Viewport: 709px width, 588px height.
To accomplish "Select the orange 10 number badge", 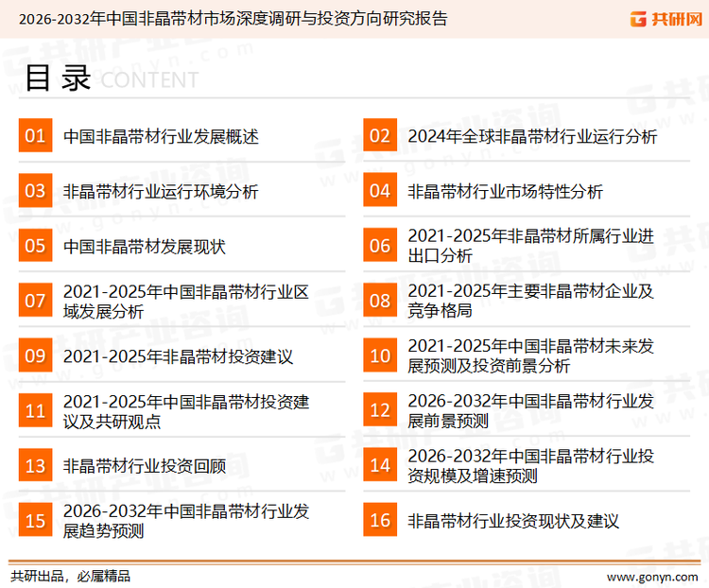I will pos(379,355).
